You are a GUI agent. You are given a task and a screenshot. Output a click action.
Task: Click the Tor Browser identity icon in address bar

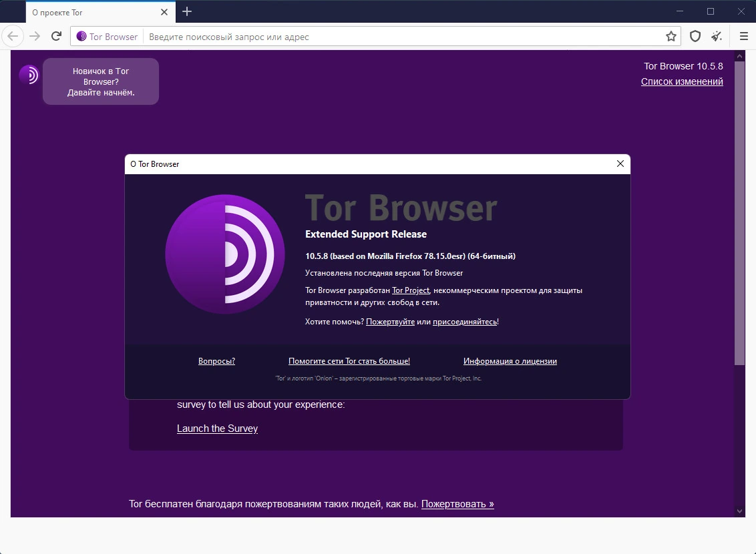81,36
